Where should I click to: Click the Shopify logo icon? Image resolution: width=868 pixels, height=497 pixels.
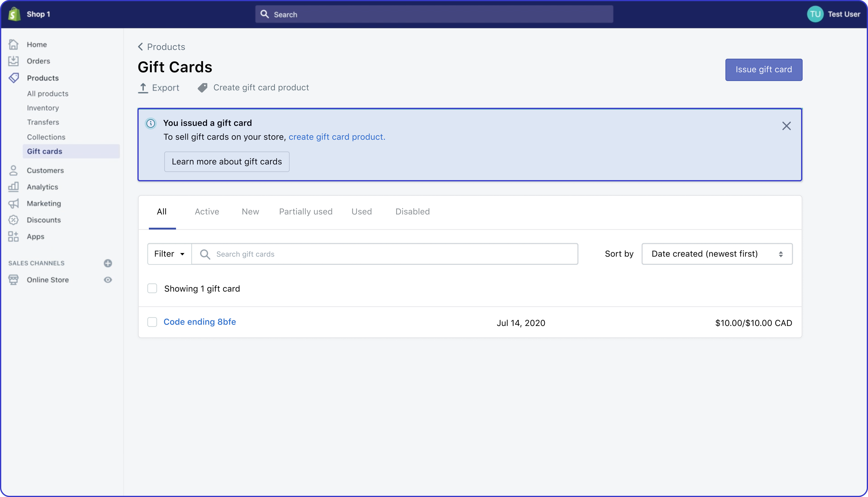click(14, 14)
